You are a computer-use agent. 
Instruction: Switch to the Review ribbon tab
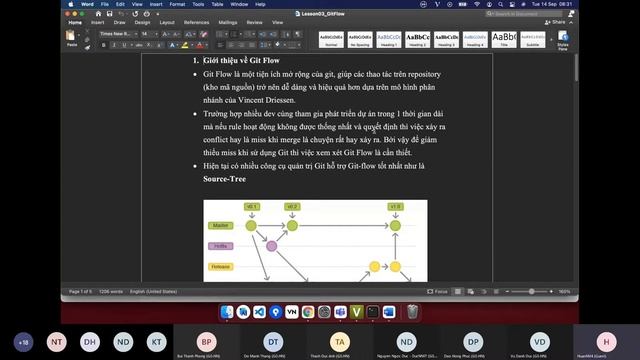click(254, 22)
